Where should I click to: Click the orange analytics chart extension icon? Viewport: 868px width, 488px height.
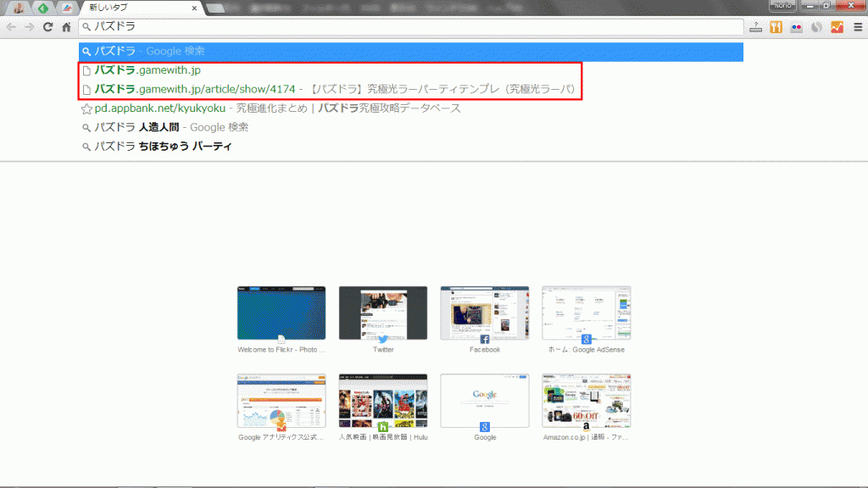[837, 27]
